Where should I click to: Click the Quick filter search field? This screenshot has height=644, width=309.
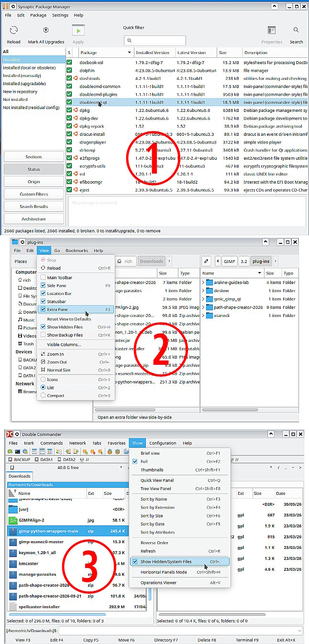[154, 41]
